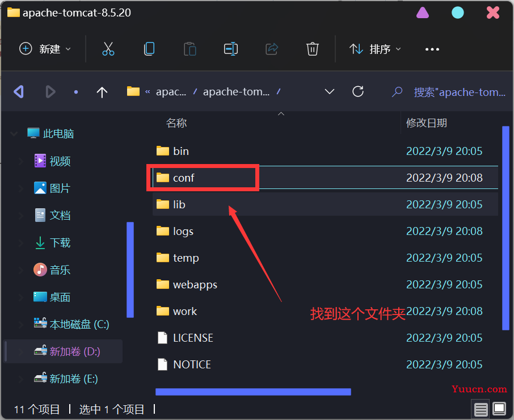
Task: Click the Delete trash can icon
Action: [313, 49]
